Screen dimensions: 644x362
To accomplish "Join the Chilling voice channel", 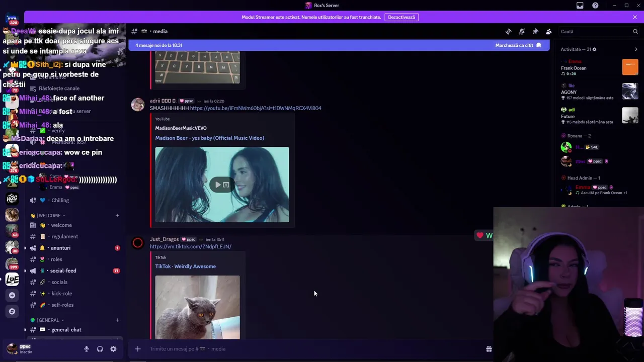I will pyautogui.click(x=74, y=200).
